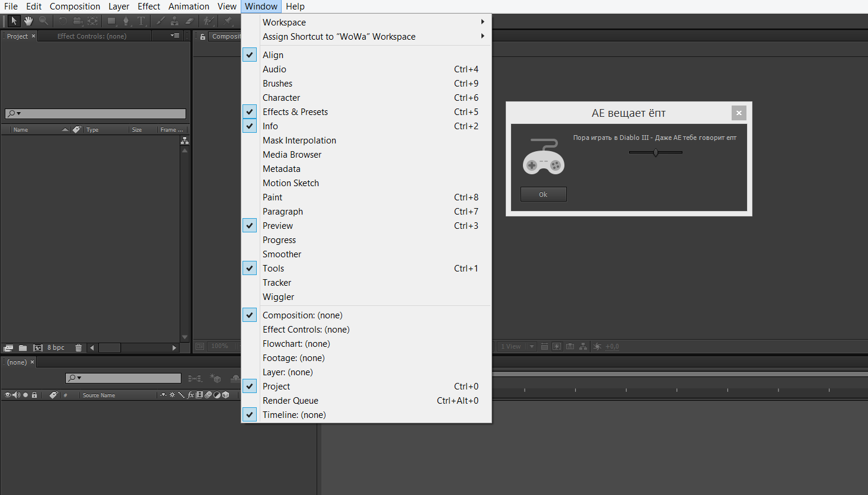The width and height of the screenshot is (868, 495).
Task: Open the Animation menu
Action: 189,7
